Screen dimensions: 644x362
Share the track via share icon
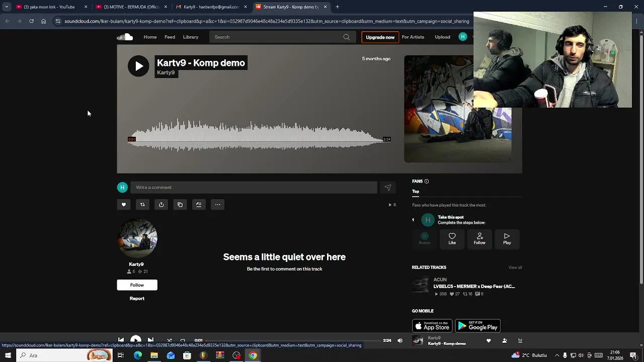[161, 205]
